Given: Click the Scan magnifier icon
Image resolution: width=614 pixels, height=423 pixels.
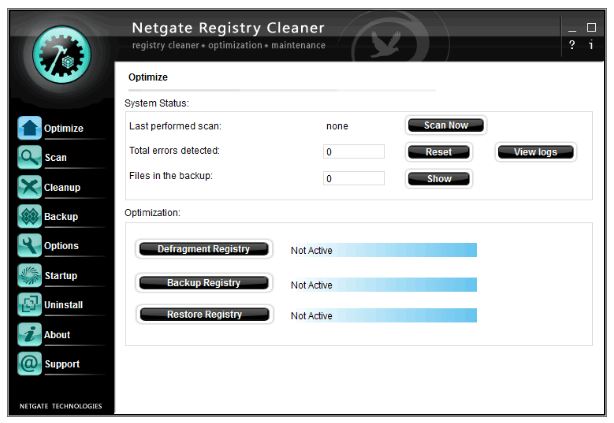Looking at the screenshot, I should pyautogui.click(x=29, y=157).
